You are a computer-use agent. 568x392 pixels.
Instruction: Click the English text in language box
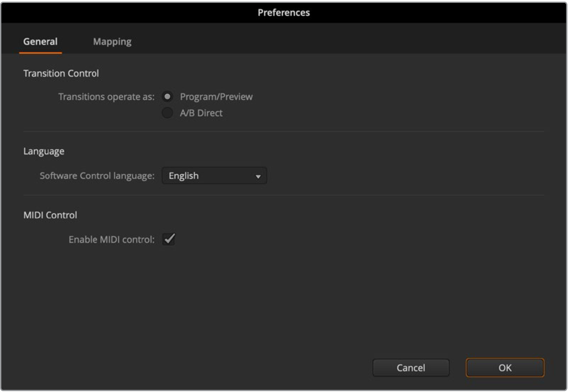tap(184, 176)
